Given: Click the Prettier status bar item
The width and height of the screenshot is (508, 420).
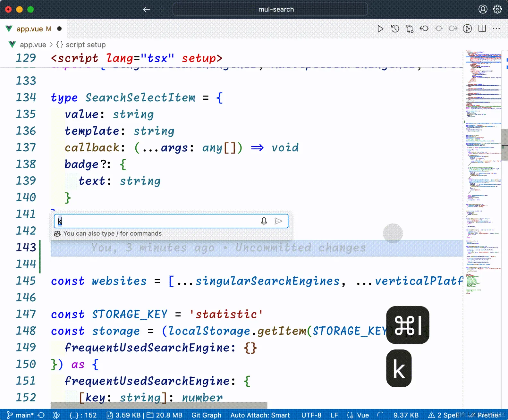Looking at the screenshot, I should 484,415.
